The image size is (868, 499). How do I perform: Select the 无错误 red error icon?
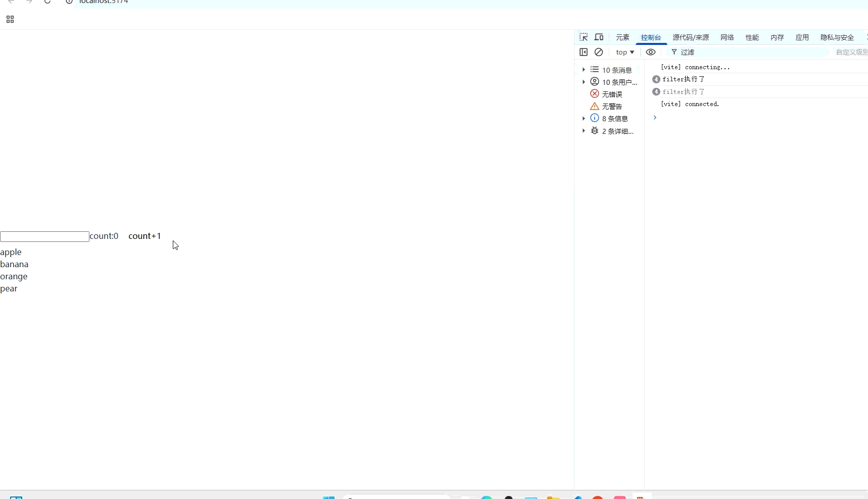coord(595,94)
